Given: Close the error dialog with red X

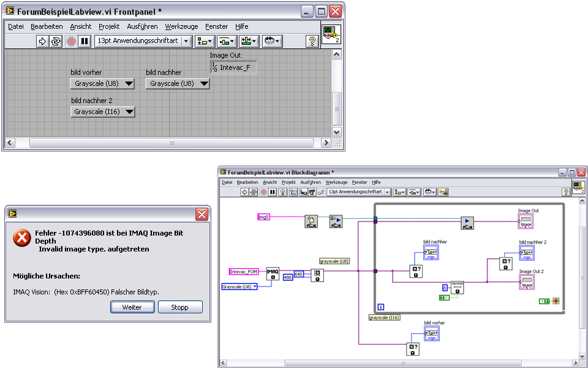Looking at the screenshot, I should [202, 214].
